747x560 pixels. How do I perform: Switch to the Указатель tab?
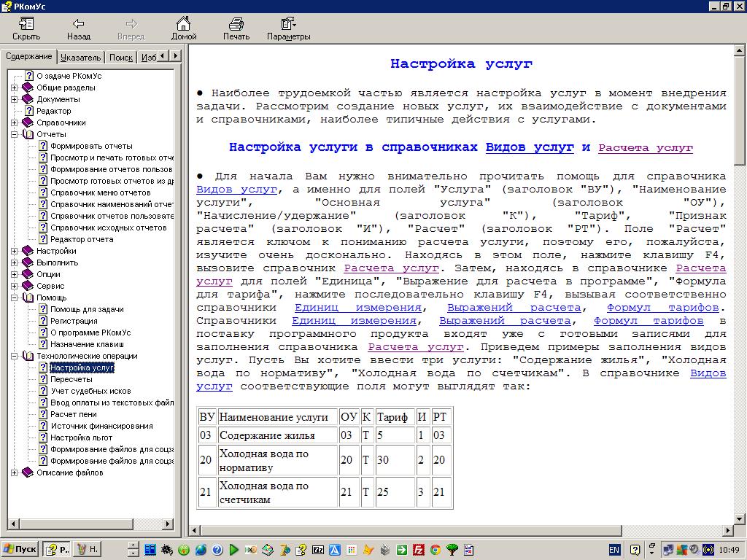click(x=81, y=57)
